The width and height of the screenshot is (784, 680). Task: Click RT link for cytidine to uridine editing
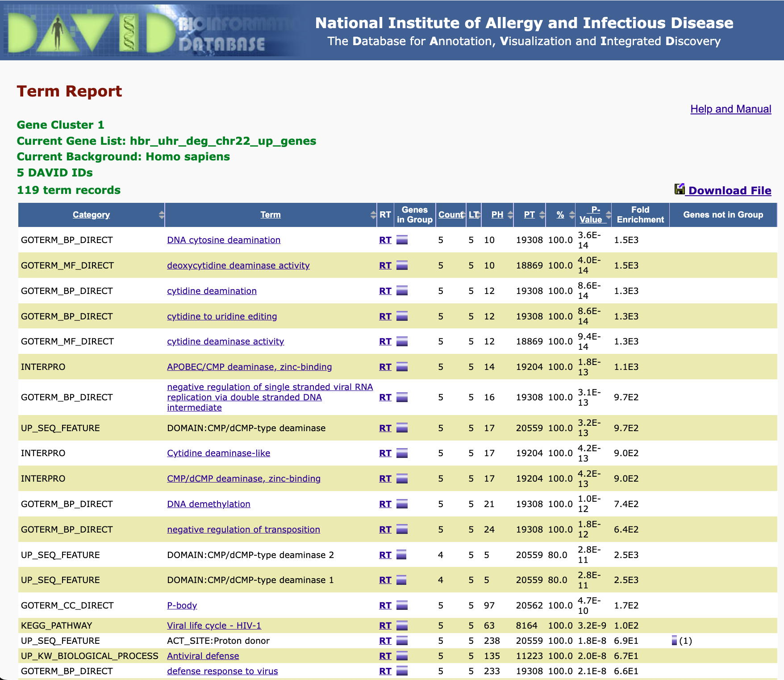coord(385,316)
